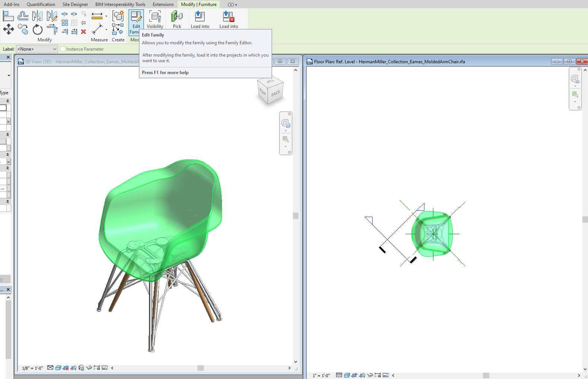Expand the Measure tool dropdown arrow
This screenshot has height=379, width=588.
coord(106,16)
